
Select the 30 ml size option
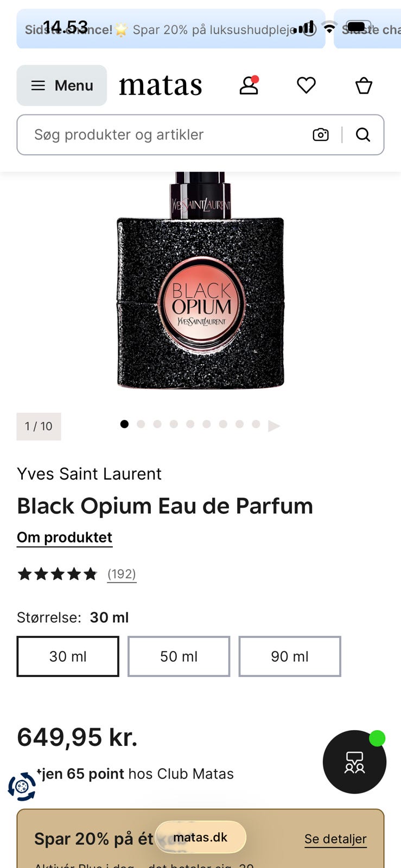(x=68, y=656)
